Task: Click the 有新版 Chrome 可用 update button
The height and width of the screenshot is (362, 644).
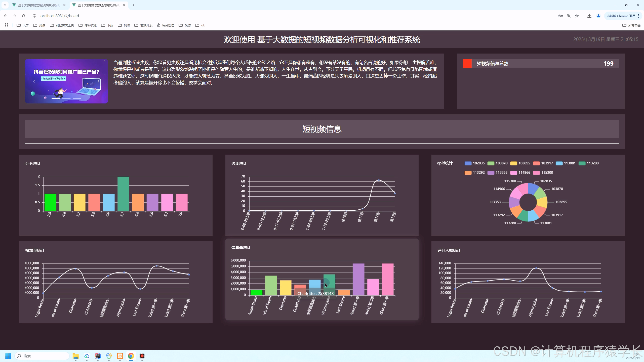Action: (x=621, y=16)
